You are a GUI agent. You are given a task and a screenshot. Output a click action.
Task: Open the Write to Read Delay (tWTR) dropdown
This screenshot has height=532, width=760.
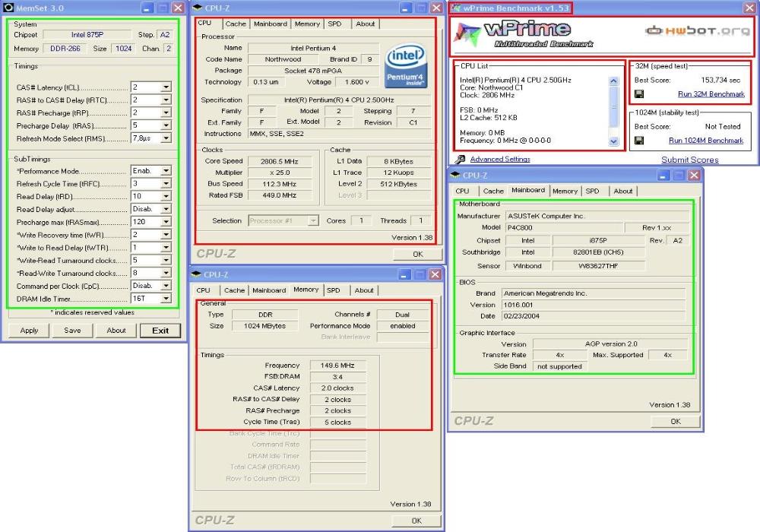(x=166, y=248)
